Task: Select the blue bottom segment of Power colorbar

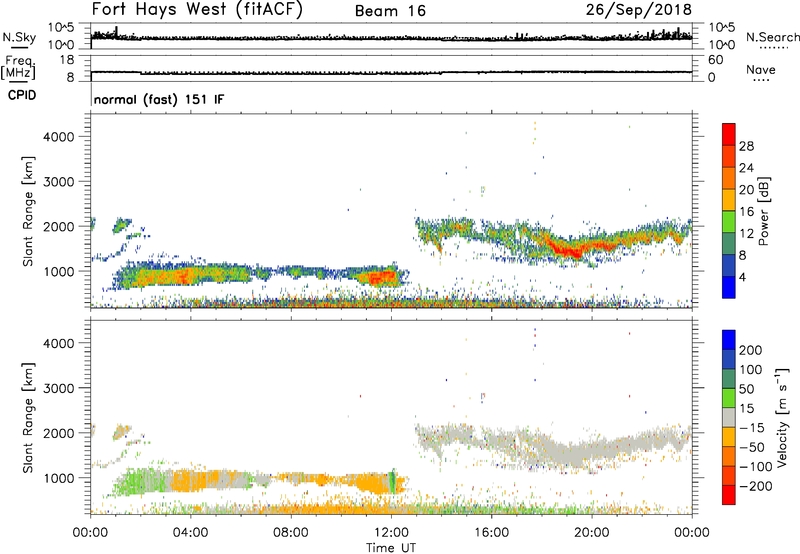Action: [729, 287]
